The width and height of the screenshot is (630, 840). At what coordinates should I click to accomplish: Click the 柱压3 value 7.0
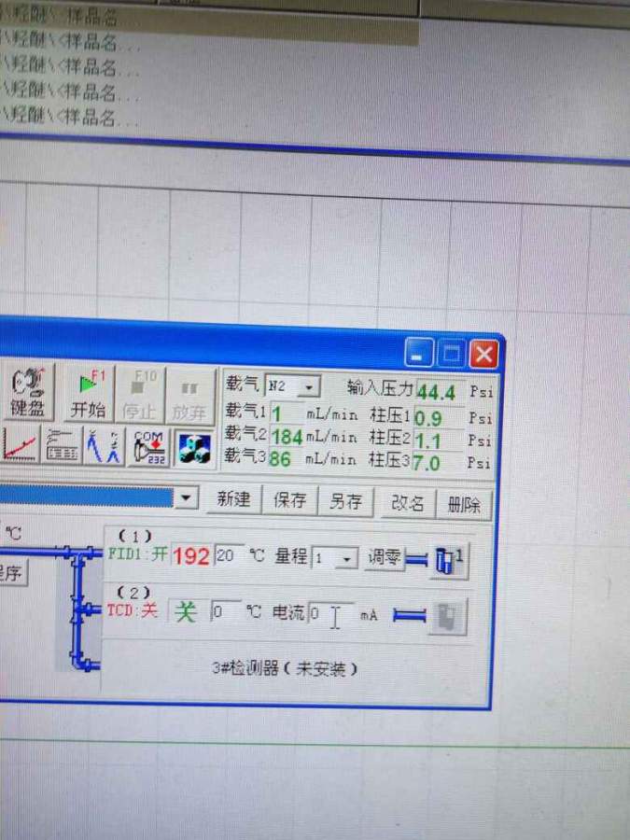click(x=437, y=462)
